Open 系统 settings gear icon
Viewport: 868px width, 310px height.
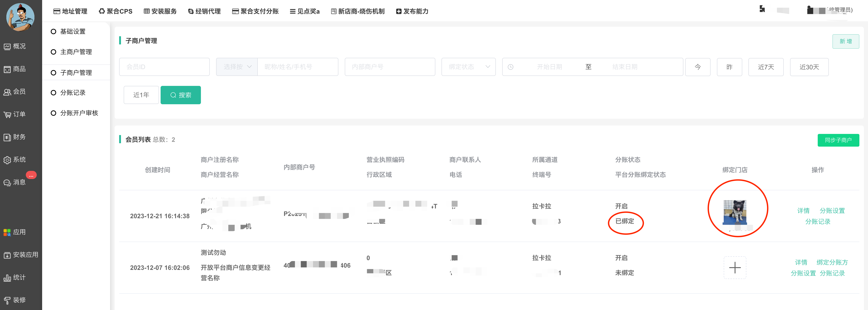7,160
